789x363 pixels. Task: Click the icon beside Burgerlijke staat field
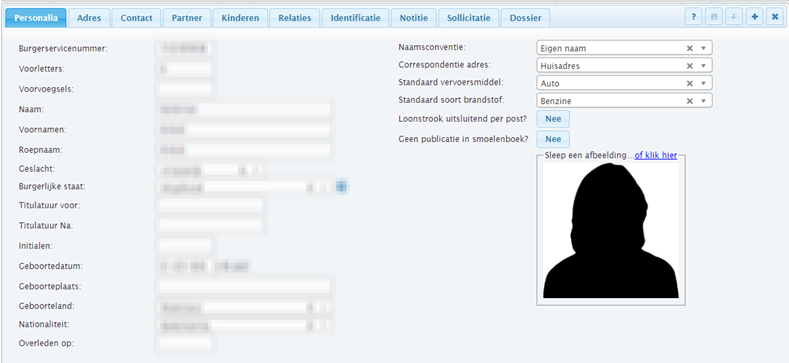pyautogui.click(x=341, y=187)
